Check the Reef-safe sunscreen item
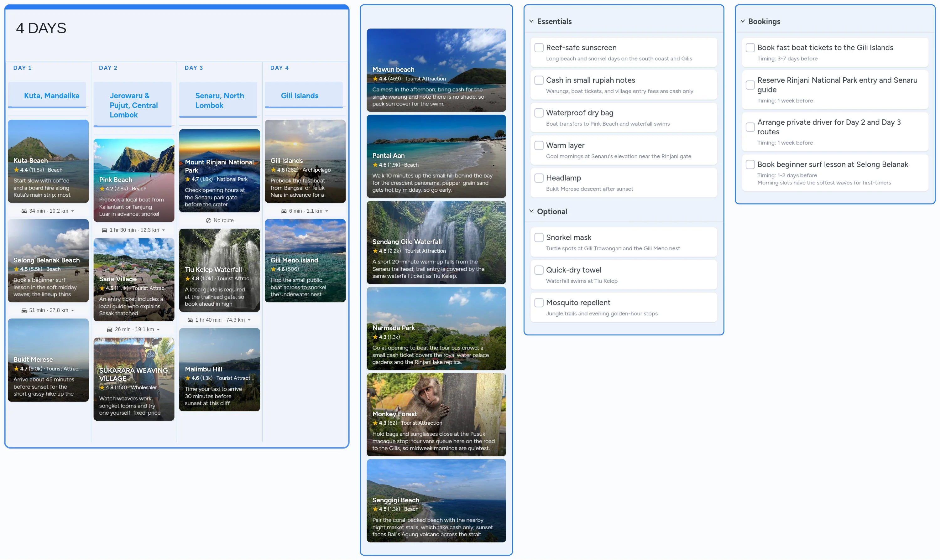Viewport: 940px width, 560px height. tap(539, 48)
